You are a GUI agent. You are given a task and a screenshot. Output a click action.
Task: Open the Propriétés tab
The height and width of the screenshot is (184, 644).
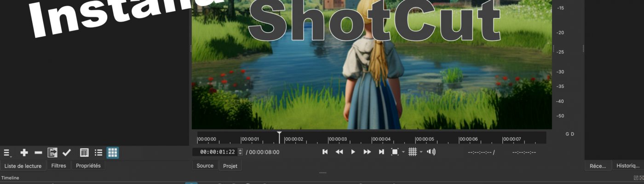[88, 166]
